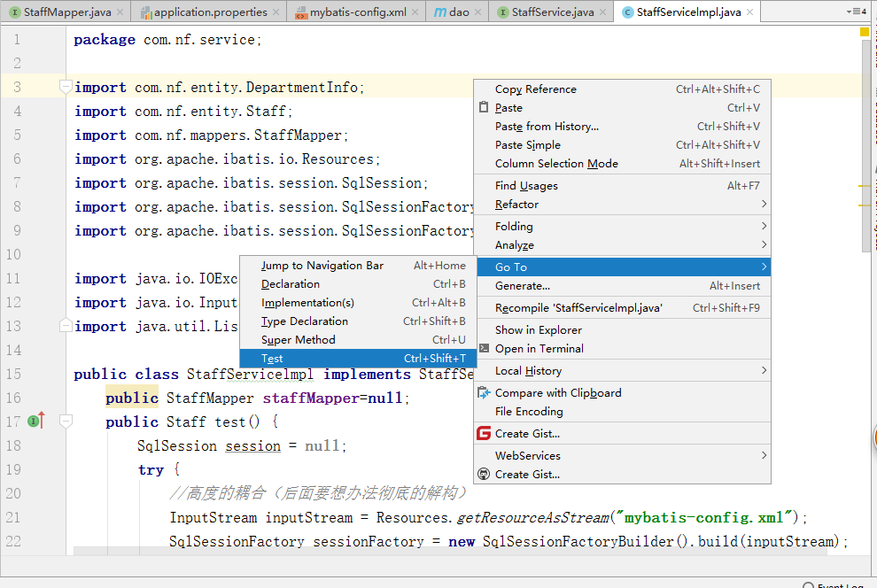Image resolution: width=877 pixels, height=588 pixels.
Task: Close the dao tab
Action: (477, 12)
